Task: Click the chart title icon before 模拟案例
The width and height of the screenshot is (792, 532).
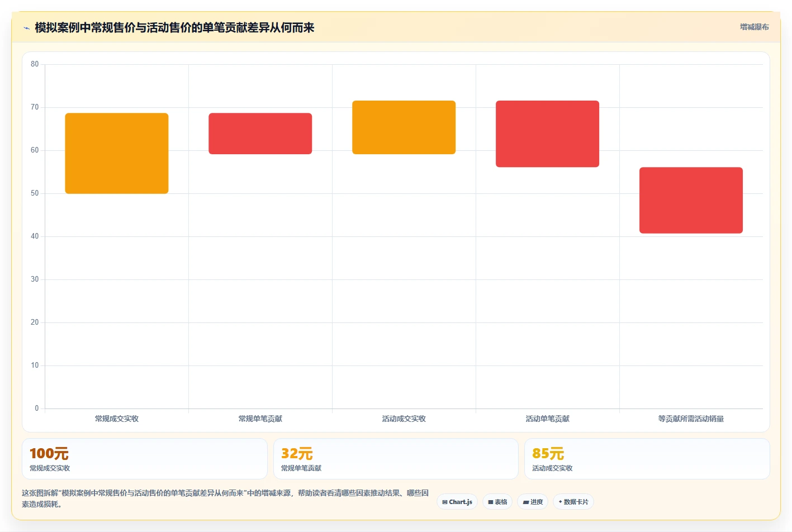Action: pyautogui.click(x=26, y=28)
